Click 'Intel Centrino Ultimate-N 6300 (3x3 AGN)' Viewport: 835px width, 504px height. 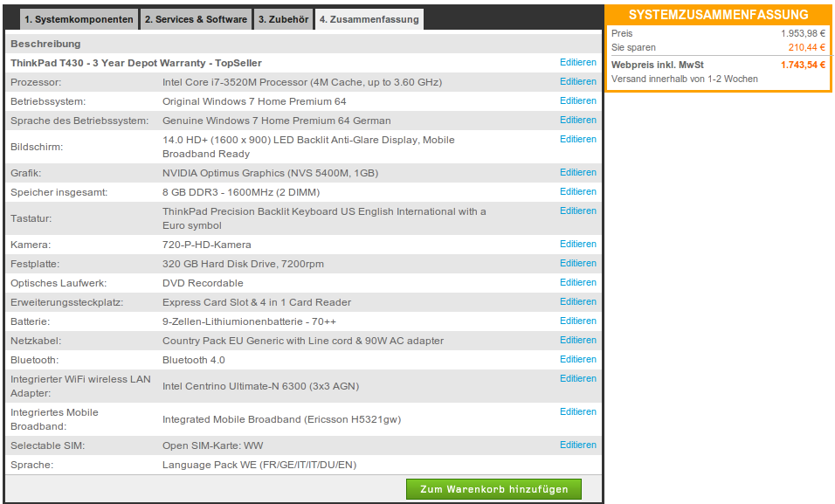[260, 386]
